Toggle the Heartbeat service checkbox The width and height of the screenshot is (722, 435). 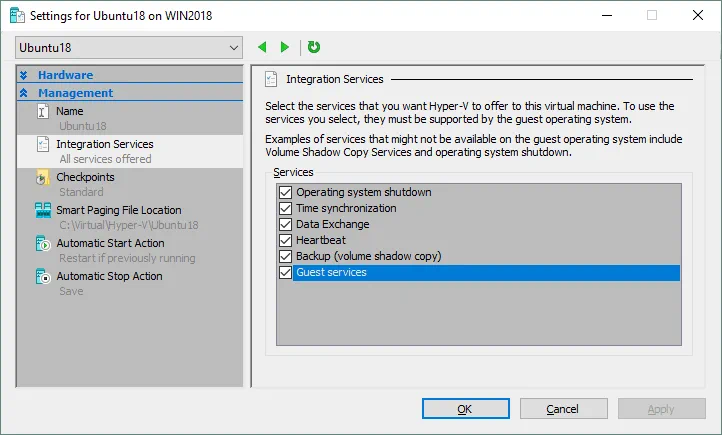(x=285, y=240)
